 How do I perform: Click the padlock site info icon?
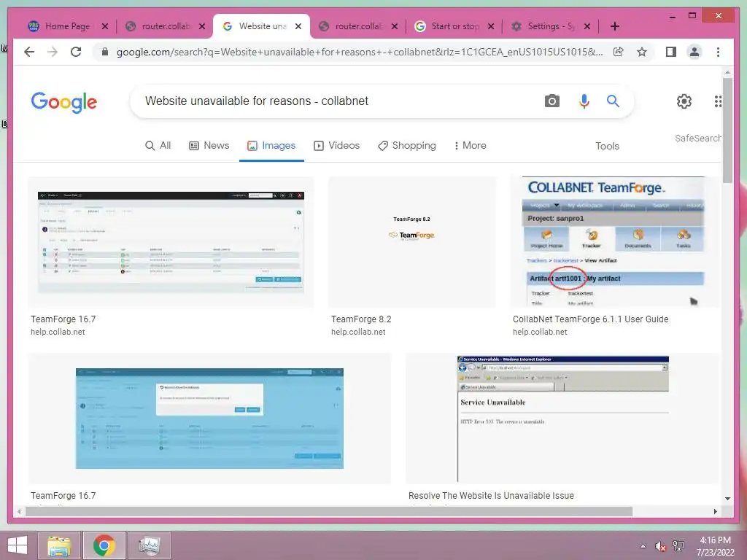coord(105,52)
